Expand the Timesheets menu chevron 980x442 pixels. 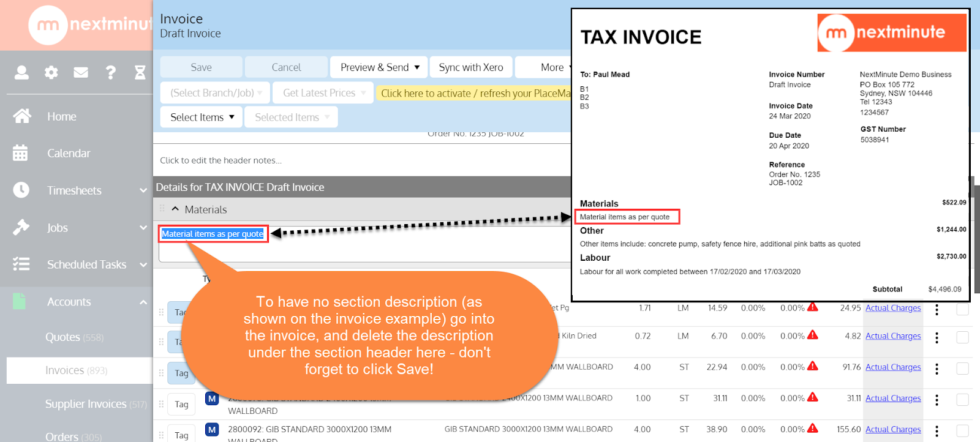click(143, 190)
